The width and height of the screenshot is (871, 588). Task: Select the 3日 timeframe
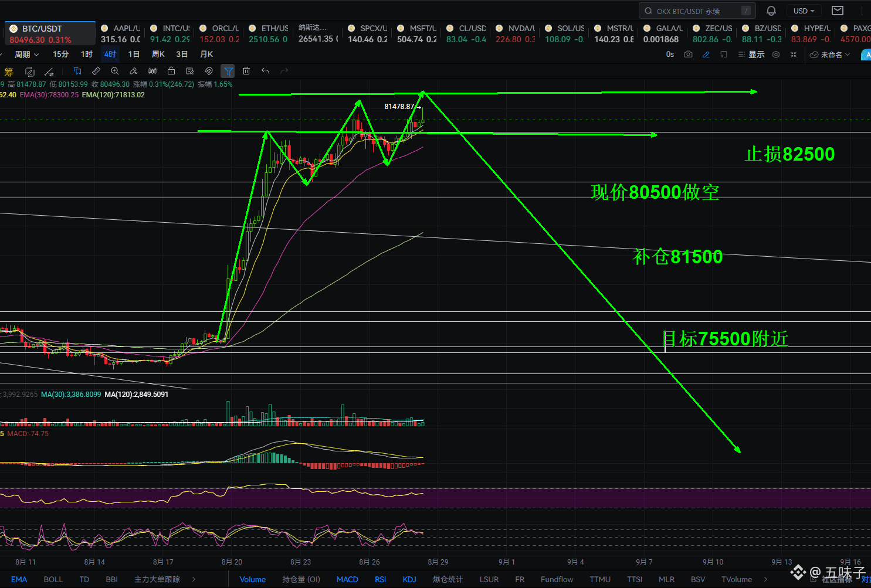point(182,54)
